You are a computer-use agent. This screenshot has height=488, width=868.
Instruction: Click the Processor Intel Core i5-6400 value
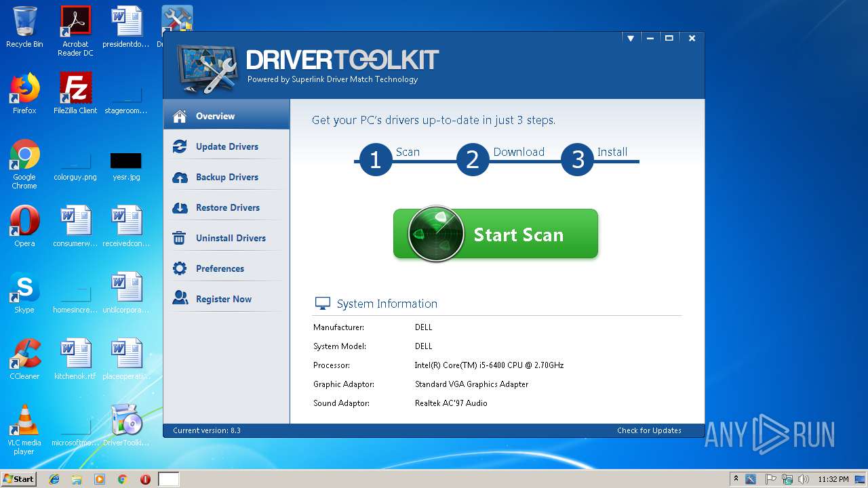pos(489,365)
